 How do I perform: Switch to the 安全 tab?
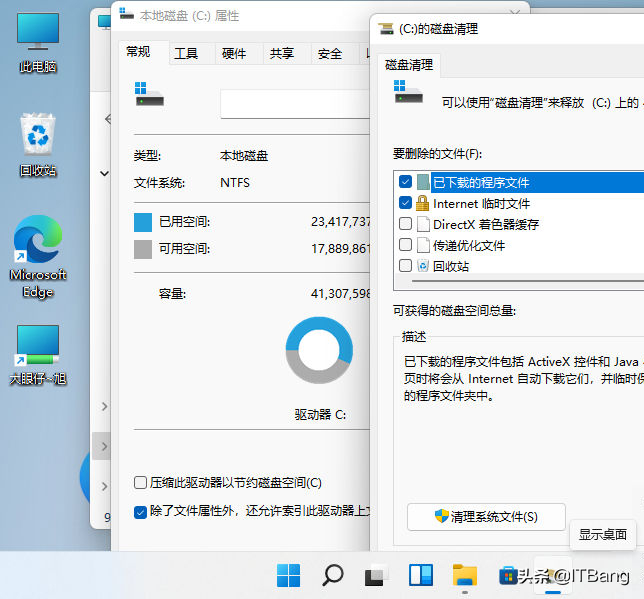click(x=329, y=54)
